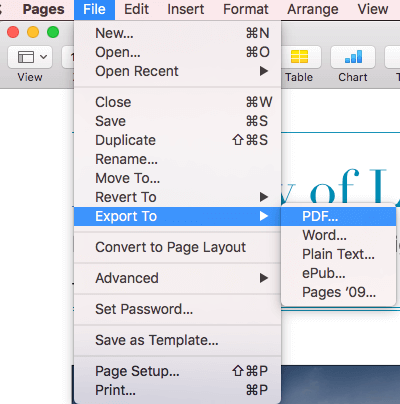Screen dimensions: 400x404
Task: Open the View toolbar dropdown icon
Action: pos(30,57)
